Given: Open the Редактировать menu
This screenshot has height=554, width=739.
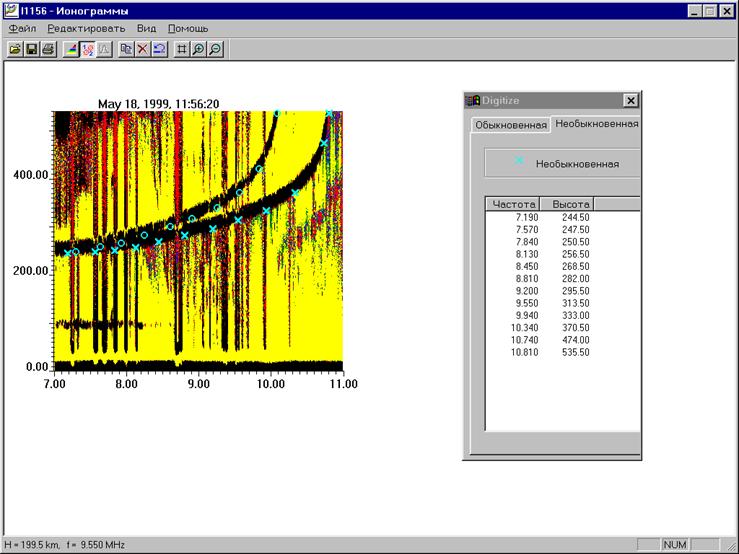Looking at the screenshot, I should pyautogui.click(x=86, y=28).
